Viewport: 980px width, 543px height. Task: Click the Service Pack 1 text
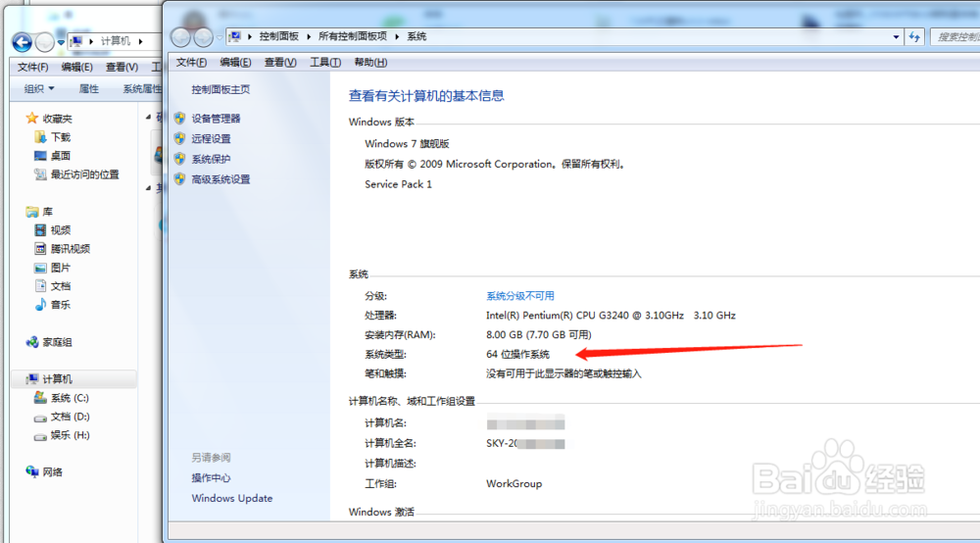click(x=398, y=184)
